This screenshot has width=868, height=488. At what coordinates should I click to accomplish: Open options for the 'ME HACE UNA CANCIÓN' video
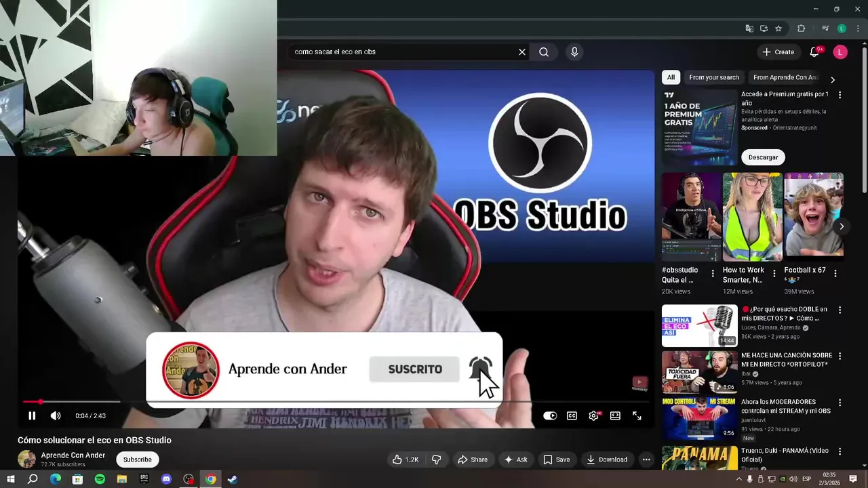coord(840,356)
